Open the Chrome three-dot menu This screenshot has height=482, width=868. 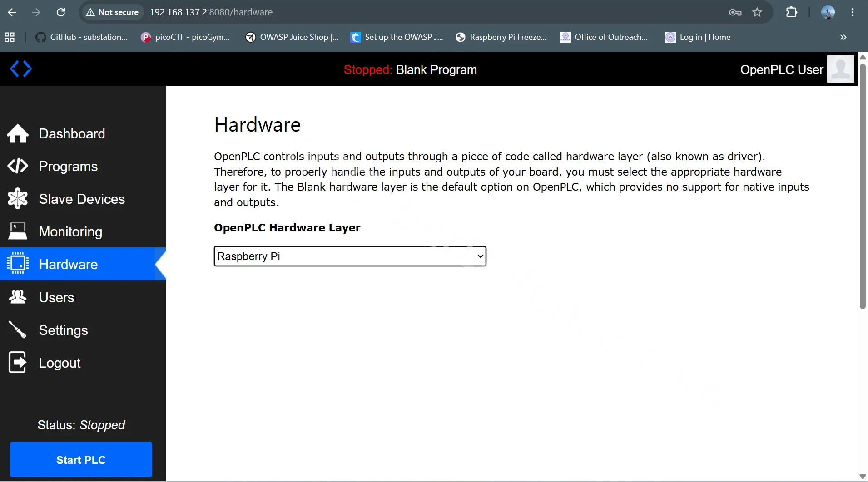[853, 12]
